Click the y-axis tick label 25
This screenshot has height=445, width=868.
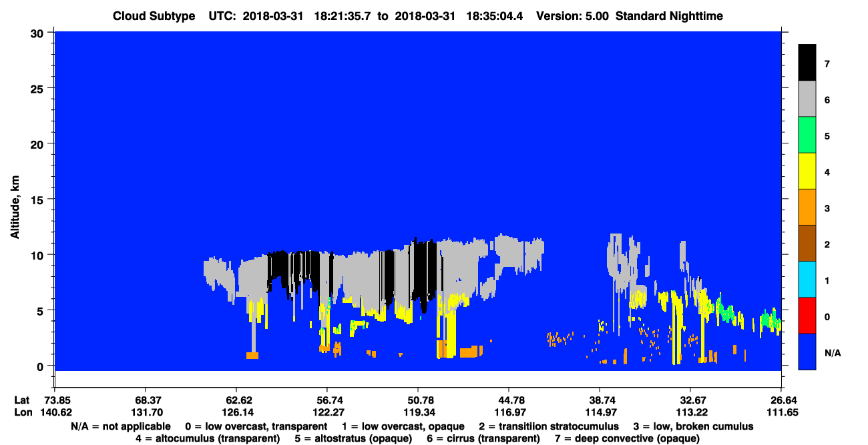click(x=39, y=88)
